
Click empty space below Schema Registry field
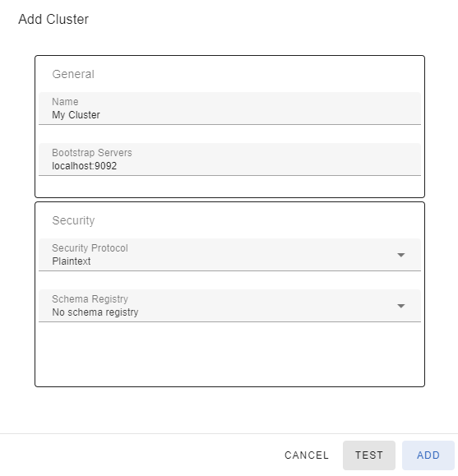(x=229, y=354)
